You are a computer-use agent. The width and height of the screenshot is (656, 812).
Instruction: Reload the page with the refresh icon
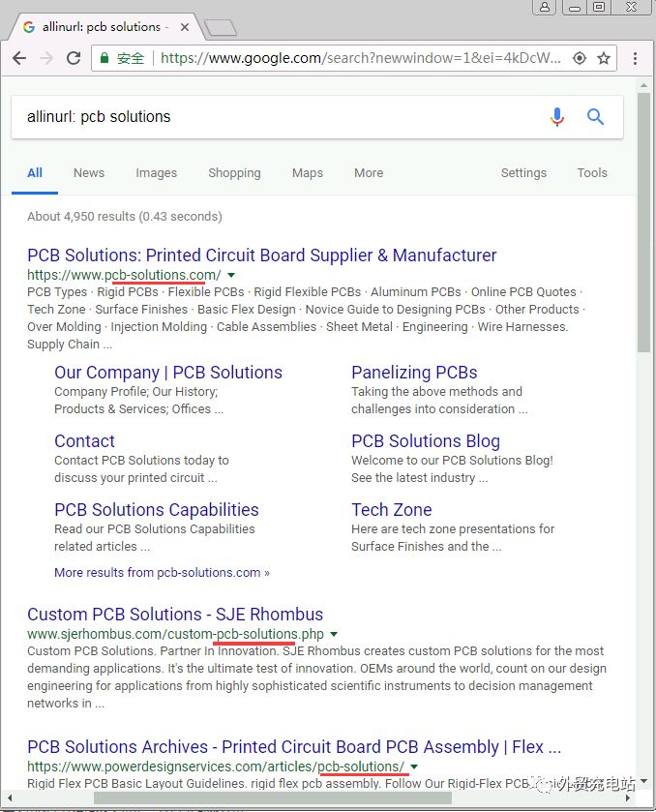pos(74,58)
